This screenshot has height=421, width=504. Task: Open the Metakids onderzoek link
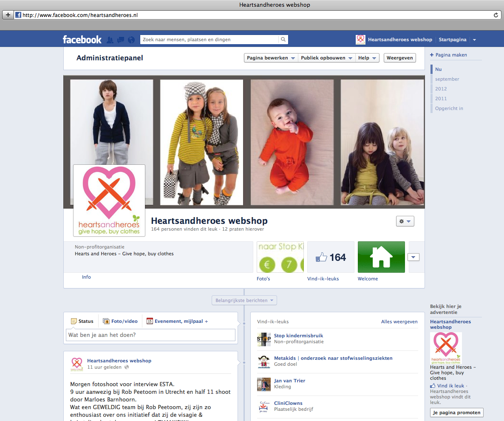click(x=333, y=358)
